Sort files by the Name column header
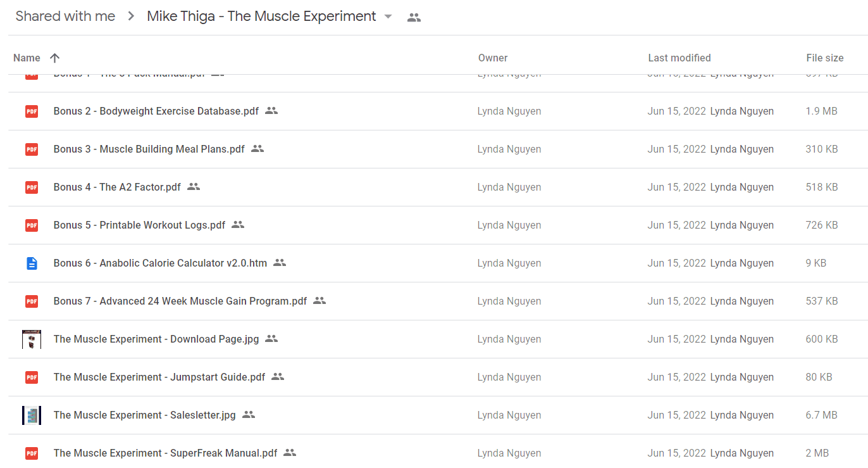The width and height of the screenshot is (868, 468). click(x=27, y=58)
